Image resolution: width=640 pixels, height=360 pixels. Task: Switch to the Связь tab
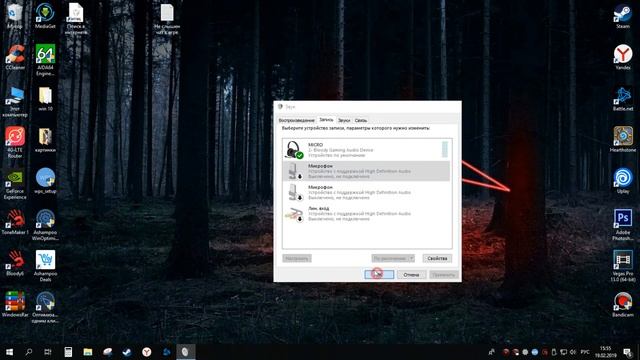(361, 120)
